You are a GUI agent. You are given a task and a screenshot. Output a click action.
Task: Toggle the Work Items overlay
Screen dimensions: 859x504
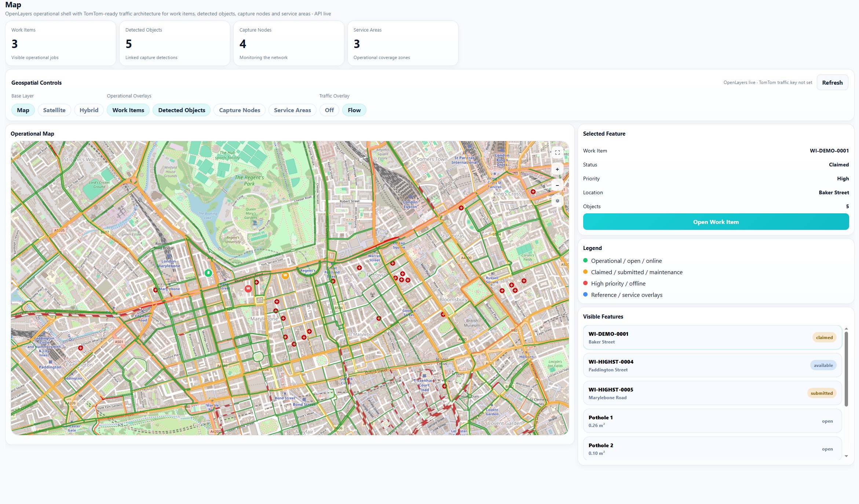coord(128,110)
